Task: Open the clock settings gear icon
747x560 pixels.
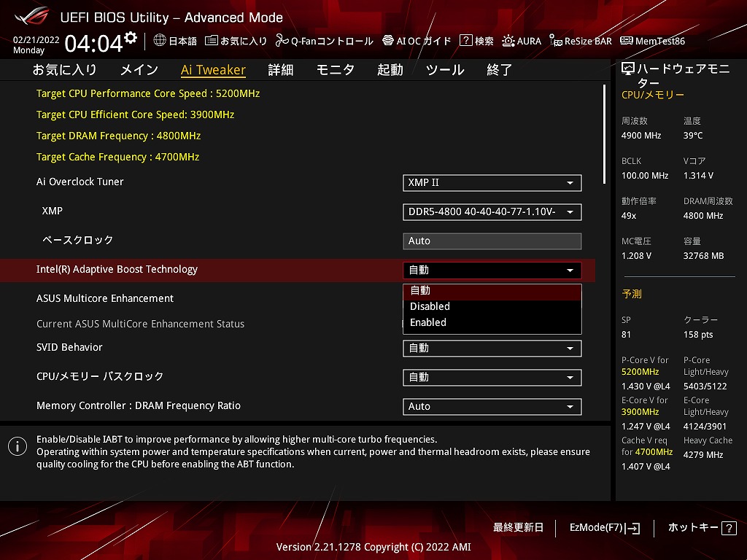Action: 131,37
